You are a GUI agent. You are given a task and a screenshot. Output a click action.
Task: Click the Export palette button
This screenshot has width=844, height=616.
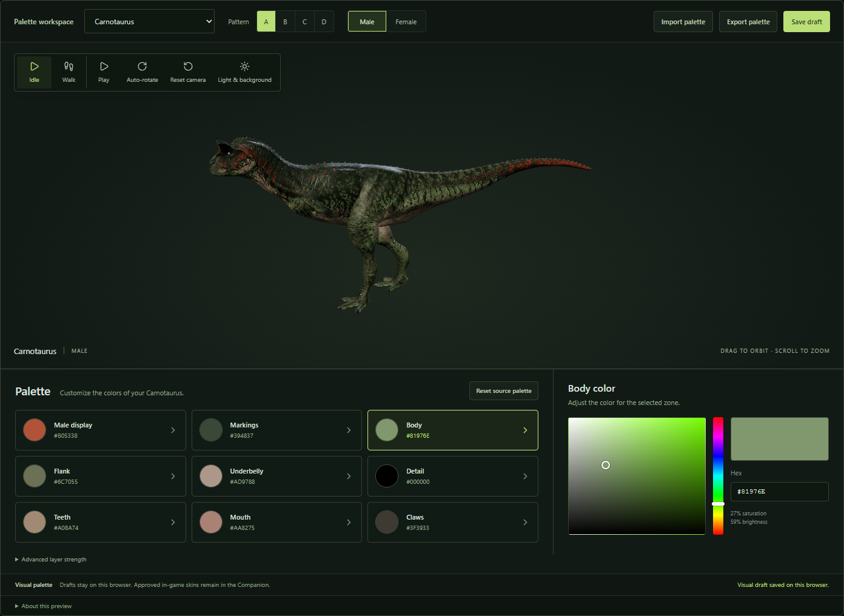[x=748, y=22]
